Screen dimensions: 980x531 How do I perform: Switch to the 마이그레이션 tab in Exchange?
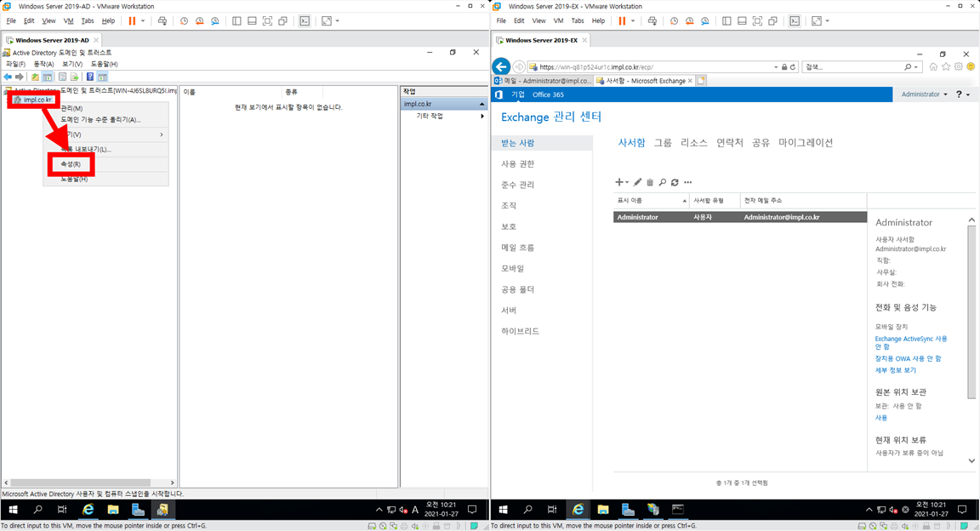click(806, 143)
